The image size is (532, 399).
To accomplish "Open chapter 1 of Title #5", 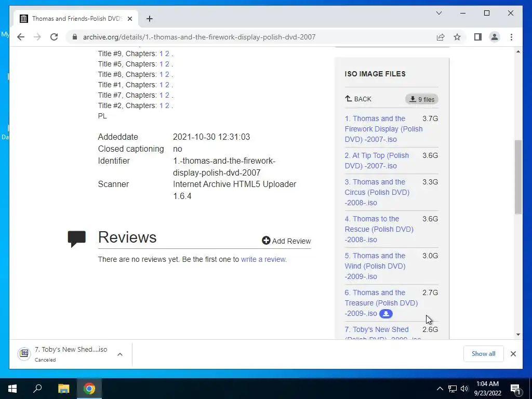I will pyautogui.click(x=161, y=64).
